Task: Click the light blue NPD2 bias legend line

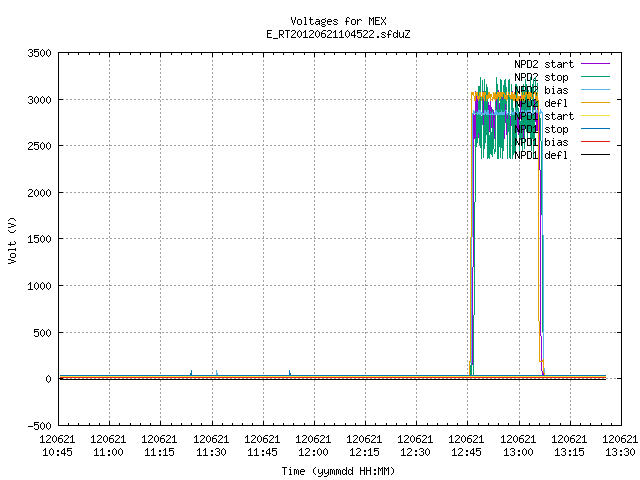Action: tap(595, 90)
